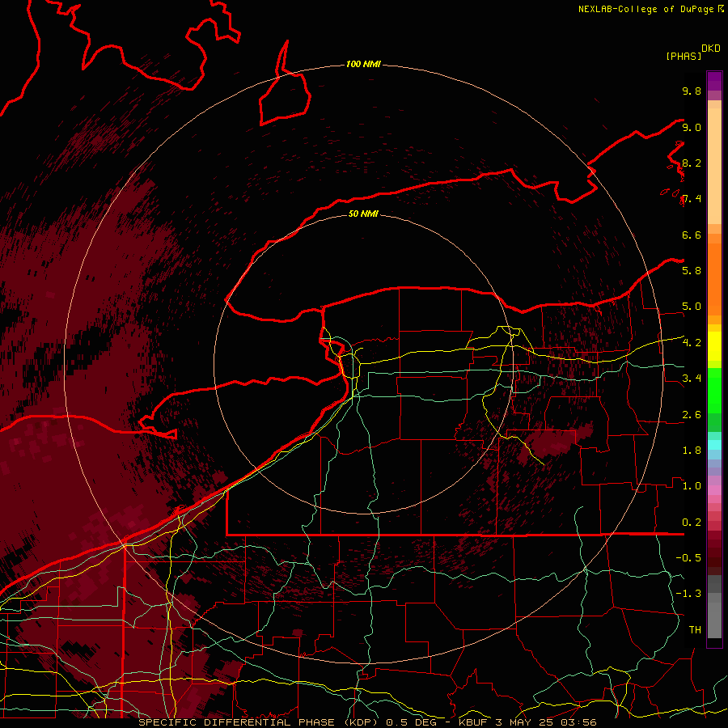This screenshot has width=728, height=728.
Task: Select the 8.2 scale value
Action: 692,163
